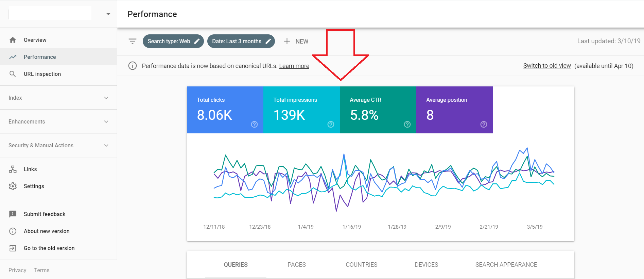This screenshot has height=279, width=644.
Task: Click the URL inspection magnifier icon
Action: [13, 74]
